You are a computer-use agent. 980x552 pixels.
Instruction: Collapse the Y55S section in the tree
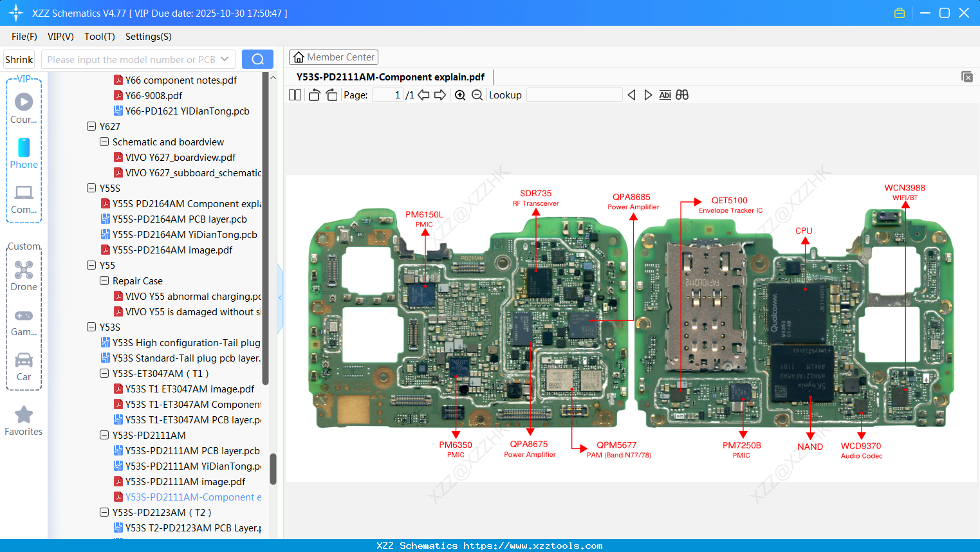click(92, 188)
